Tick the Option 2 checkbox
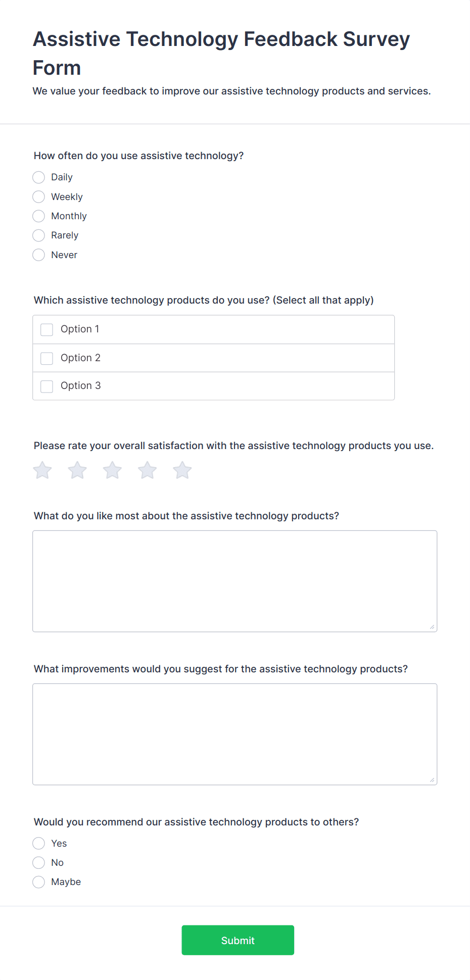Image resolution: width=470 pixels, height=980 pixels. pyautogui.click(x=47, y=358)
